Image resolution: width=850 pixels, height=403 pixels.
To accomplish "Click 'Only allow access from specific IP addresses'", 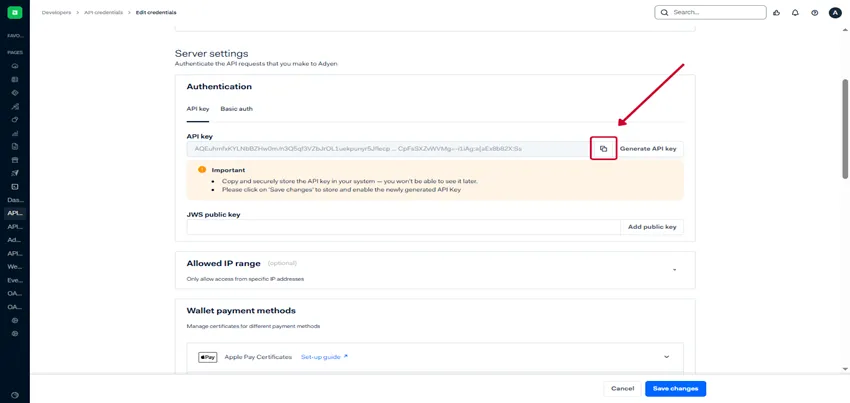I will (246, 279).
